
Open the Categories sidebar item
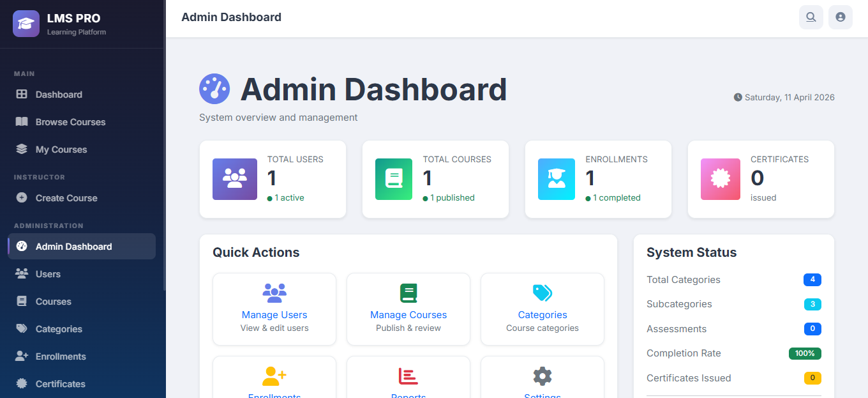[x=82, y=329]
